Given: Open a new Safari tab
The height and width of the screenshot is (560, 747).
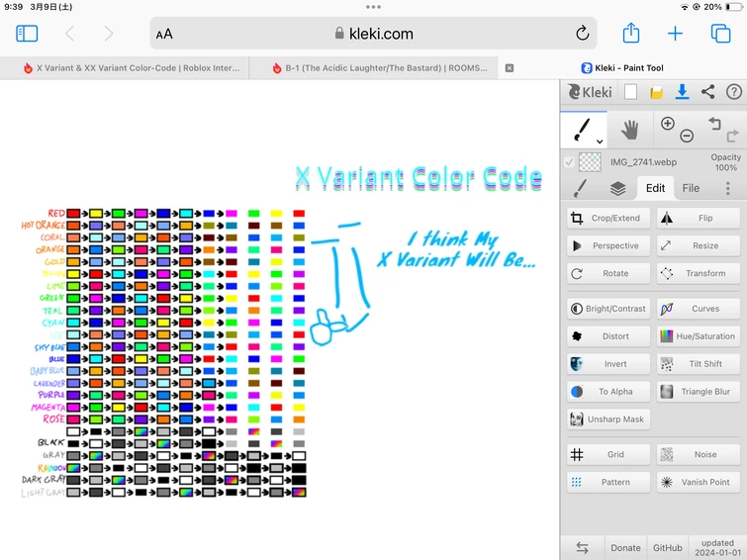Looking at the screenshot, I should (x=675, y=34).
